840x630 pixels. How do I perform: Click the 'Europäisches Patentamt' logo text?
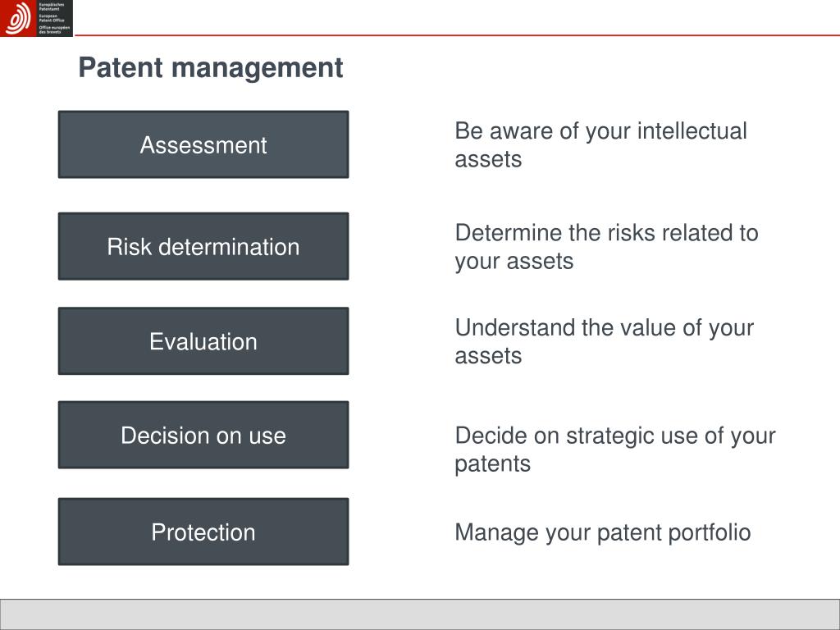point(52,7)
